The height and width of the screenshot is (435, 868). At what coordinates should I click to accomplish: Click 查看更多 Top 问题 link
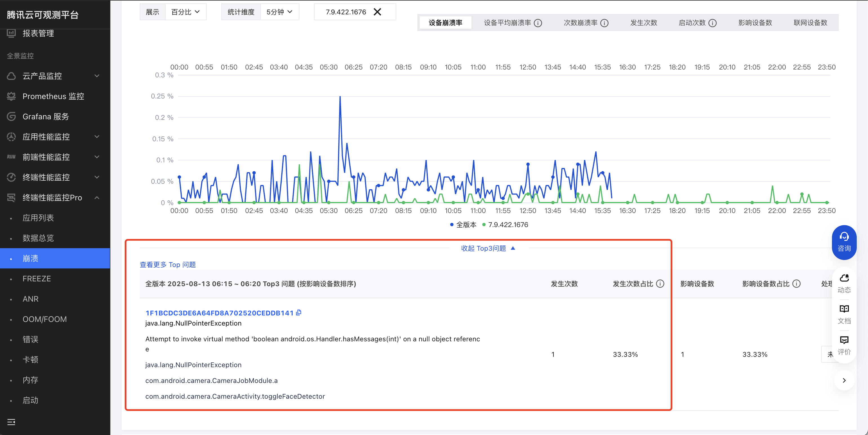pos(168,264)
